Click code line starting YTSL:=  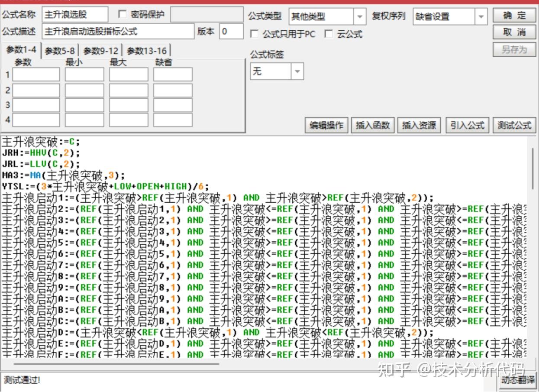(x=105, y=187)
